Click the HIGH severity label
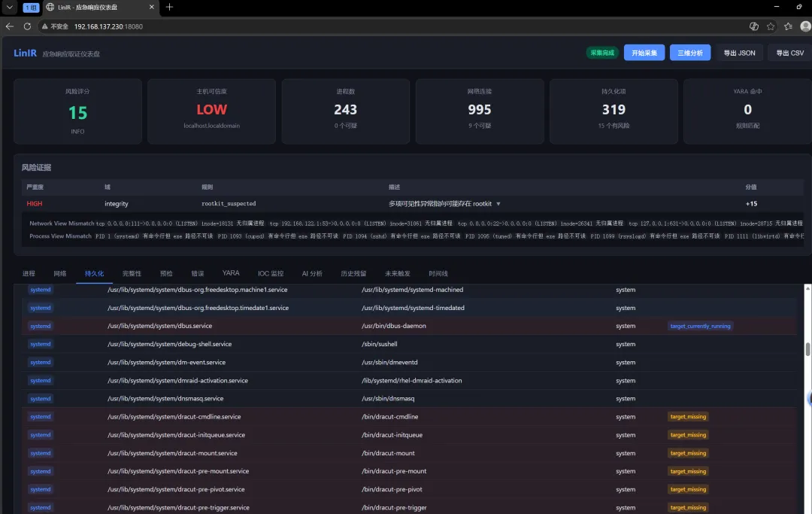 (x=35, y=204)
